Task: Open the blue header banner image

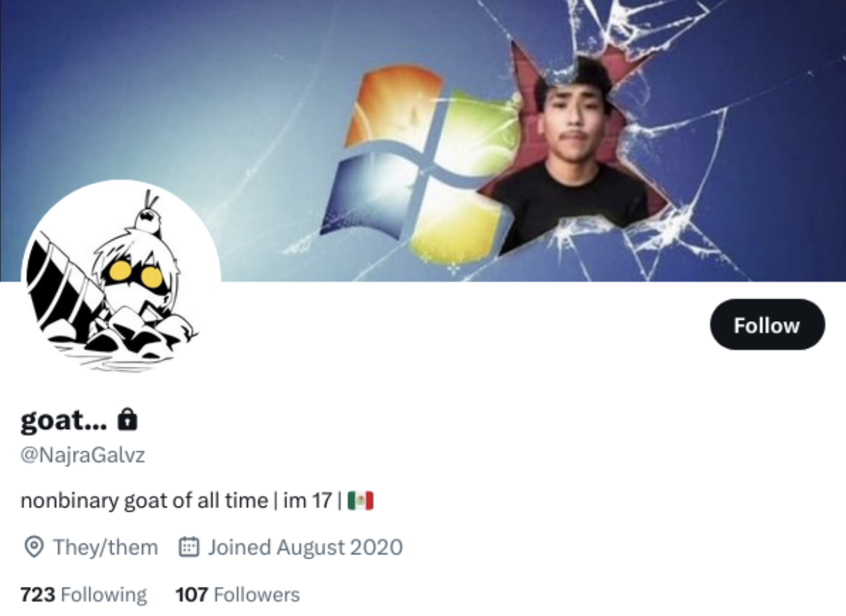Action: tap(423, 141)
